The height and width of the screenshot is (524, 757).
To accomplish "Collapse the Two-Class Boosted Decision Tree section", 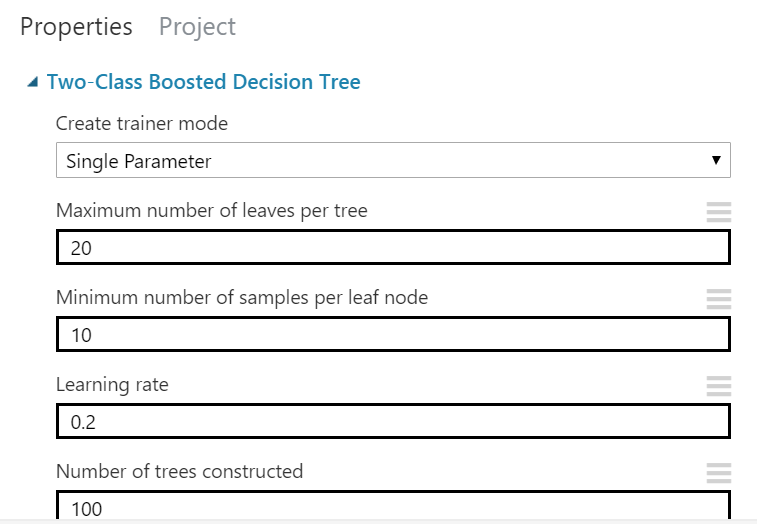I will pos(34,82).
